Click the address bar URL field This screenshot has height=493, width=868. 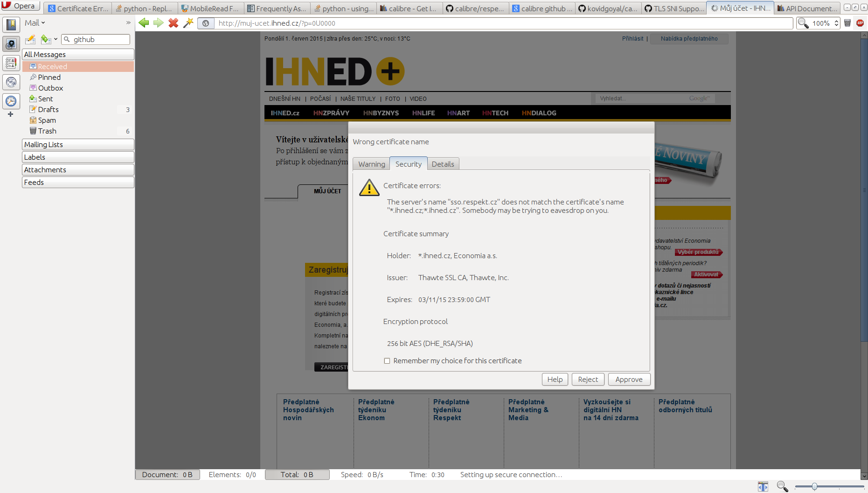click(x=504, y=23)
